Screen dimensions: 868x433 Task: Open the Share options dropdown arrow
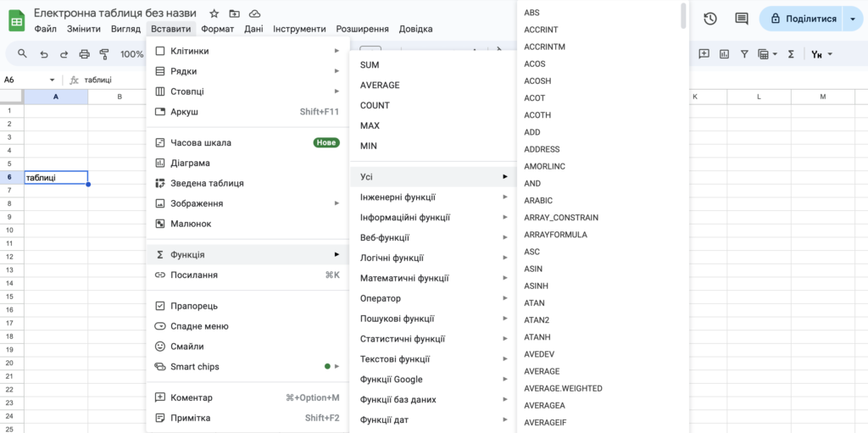(851, 19)
